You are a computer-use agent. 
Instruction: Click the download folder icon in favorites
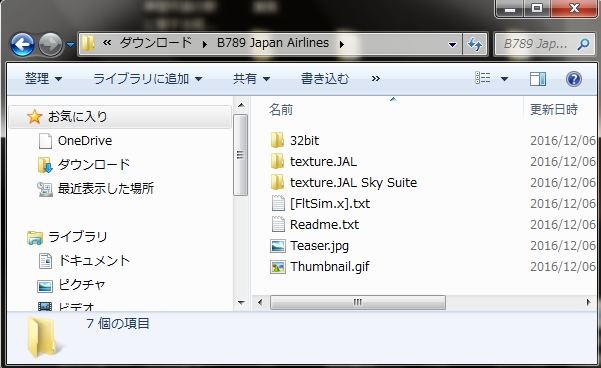pos(45,165)
